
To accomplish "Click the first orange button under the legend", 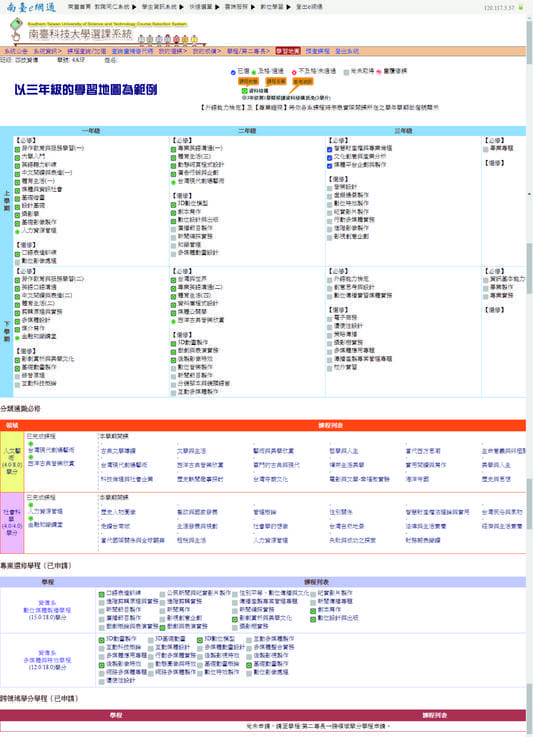I will click(x=249, y=82).
